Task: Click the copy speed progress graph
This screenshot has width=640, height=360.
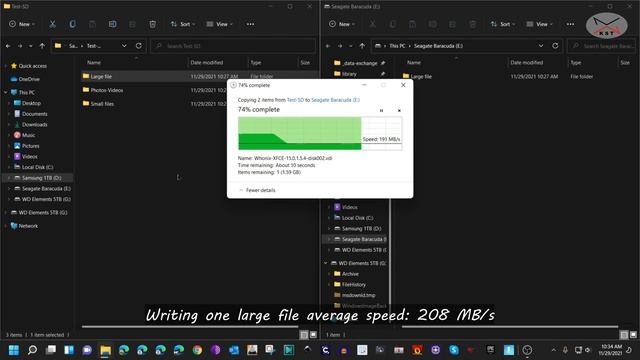Action: (x=320, y=133)
